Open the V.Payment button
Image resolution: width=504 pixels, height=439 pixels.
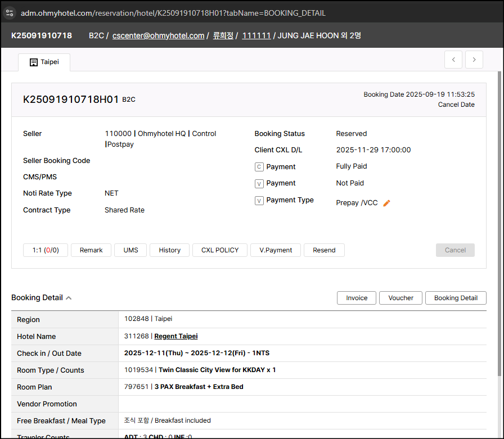(276, 250)
